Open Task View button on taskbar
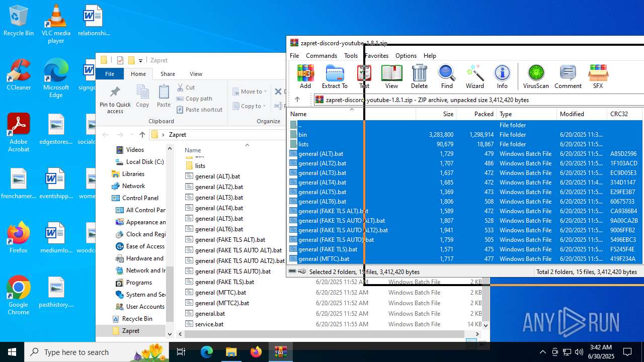Screen dimensions: 644x362 click(181, 352)
